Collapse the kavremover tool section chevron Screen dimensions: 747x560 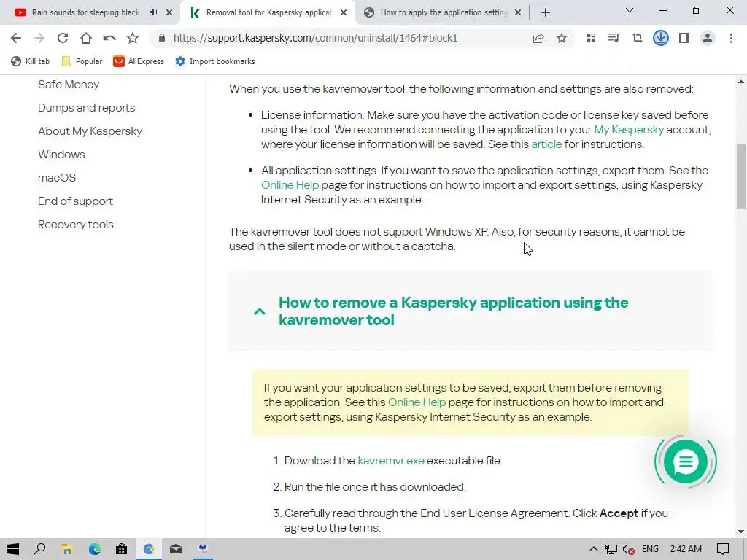click(x=260, y=311)
